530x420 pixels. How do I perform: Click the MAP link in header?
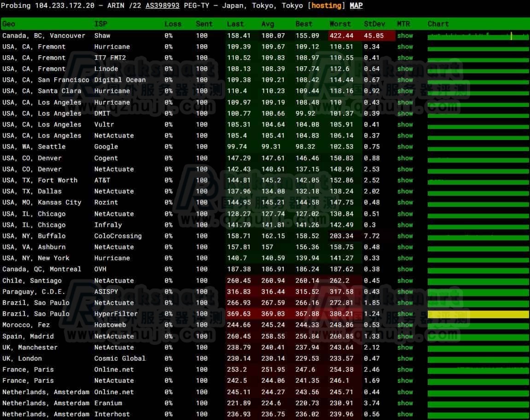pos(356,6)
